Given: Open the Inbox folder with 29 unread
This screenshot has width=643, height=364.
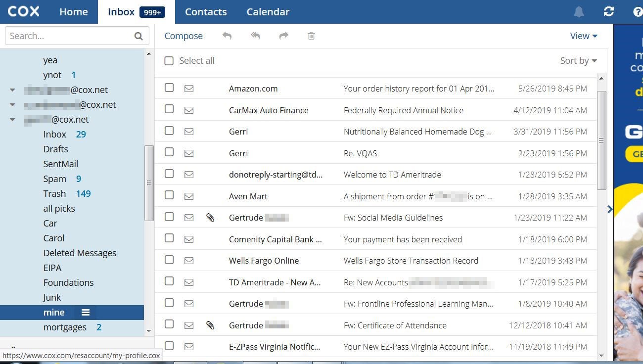Looking at the screenshot, I should click(54, 134).
